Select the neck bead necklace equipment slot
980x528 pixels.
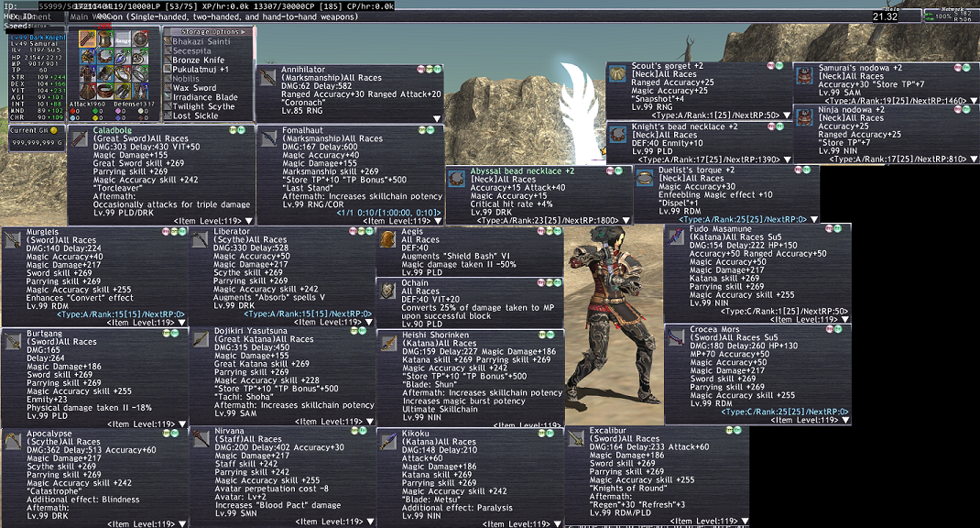click(x=105, y=56)
